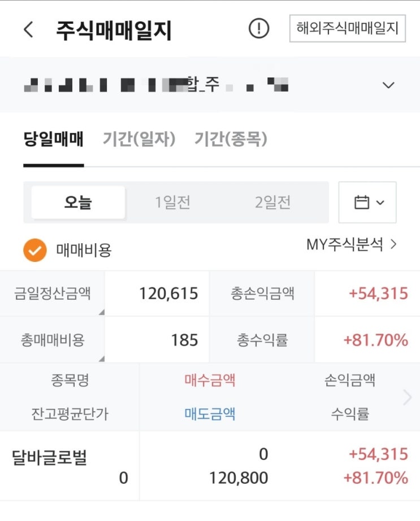This screenshot has width=420, height=521.
Task: Expand the account selector chevron
Action: (x=388, y=85)
